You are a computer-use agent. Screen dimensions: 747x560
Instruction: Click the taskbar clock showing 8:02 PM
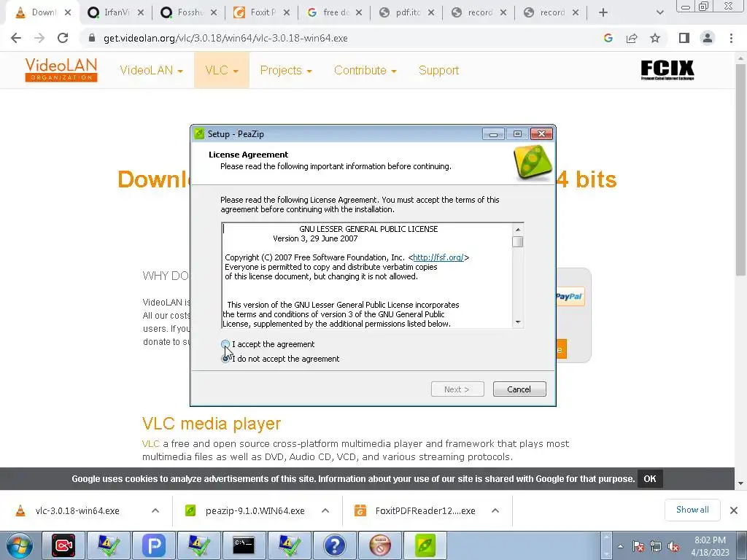(x=710, y=546)
